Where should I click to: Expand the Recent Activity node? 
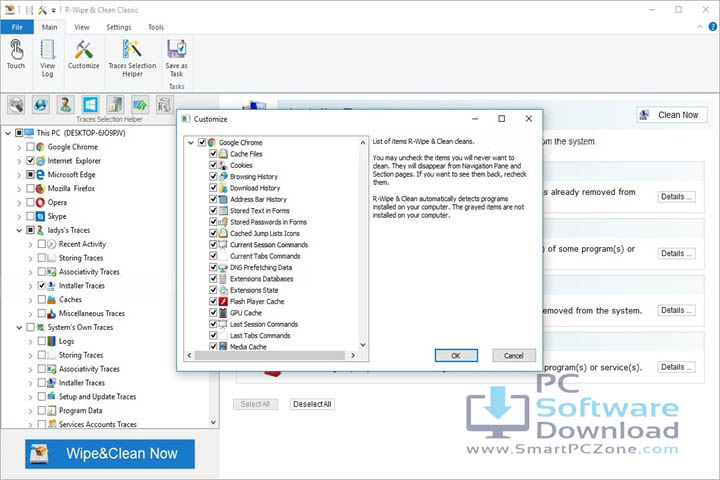pyautogui.click(x=30, y=244)
